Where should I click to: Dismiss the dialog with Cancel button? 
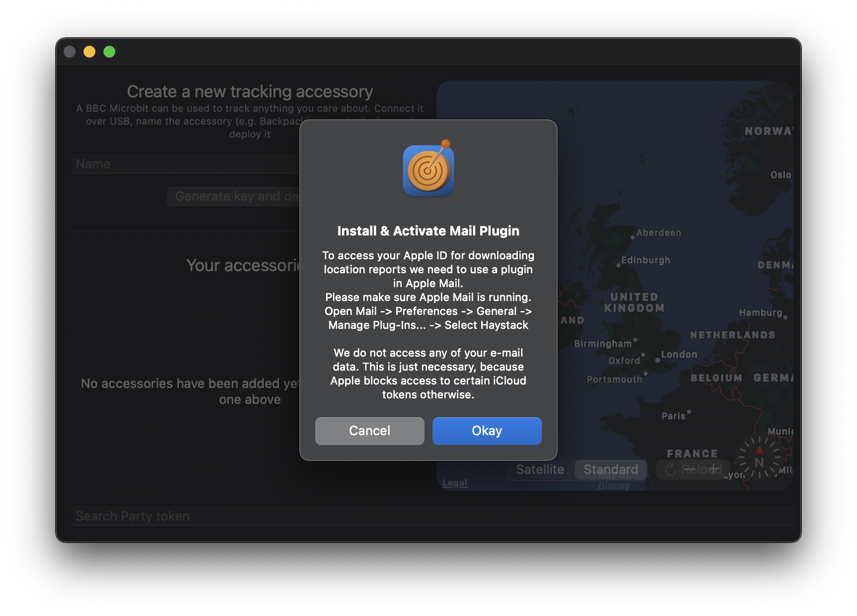click(x=369, y=431)
